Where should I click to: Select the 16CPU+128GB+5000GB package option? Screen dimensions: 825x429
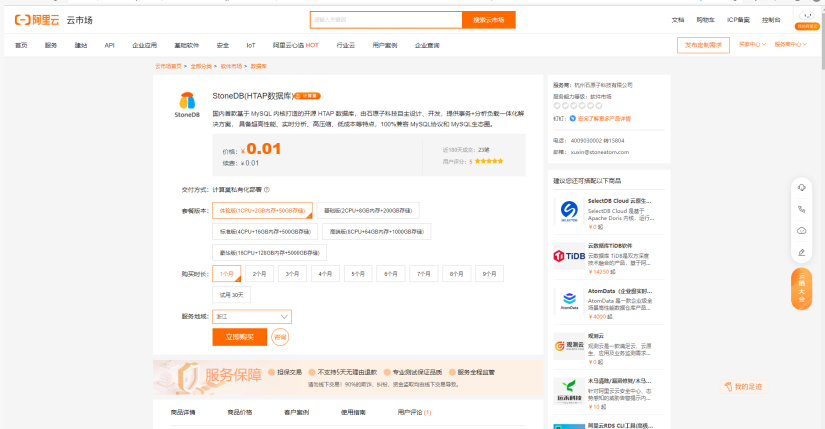tap(269, 253)
